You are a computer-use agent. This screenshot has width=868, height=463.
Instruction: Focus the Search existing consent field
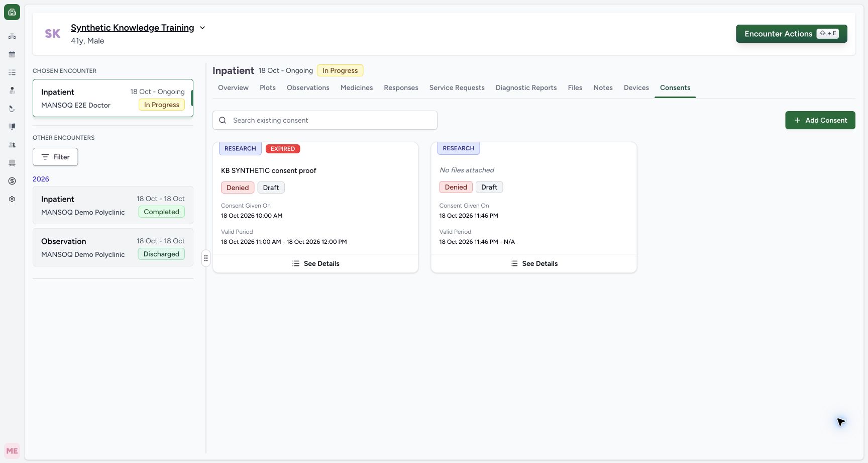tap(325, 120)
